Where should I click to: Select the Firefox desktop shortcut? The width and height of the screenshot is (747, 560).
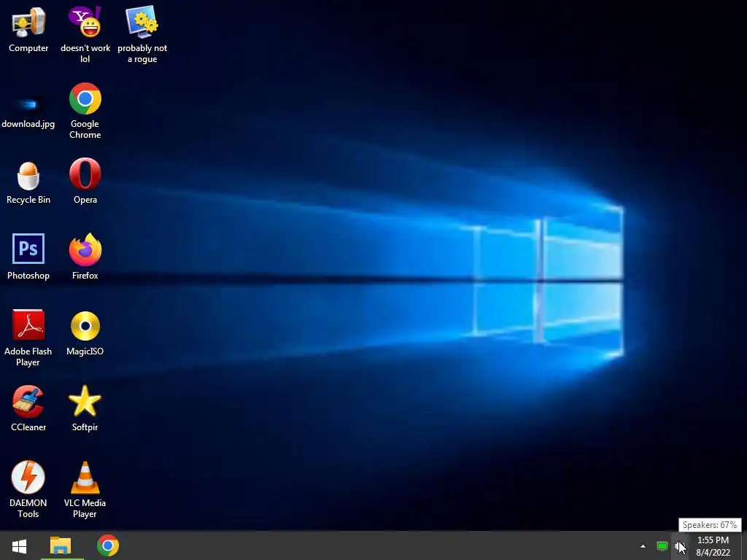[85, 249]
